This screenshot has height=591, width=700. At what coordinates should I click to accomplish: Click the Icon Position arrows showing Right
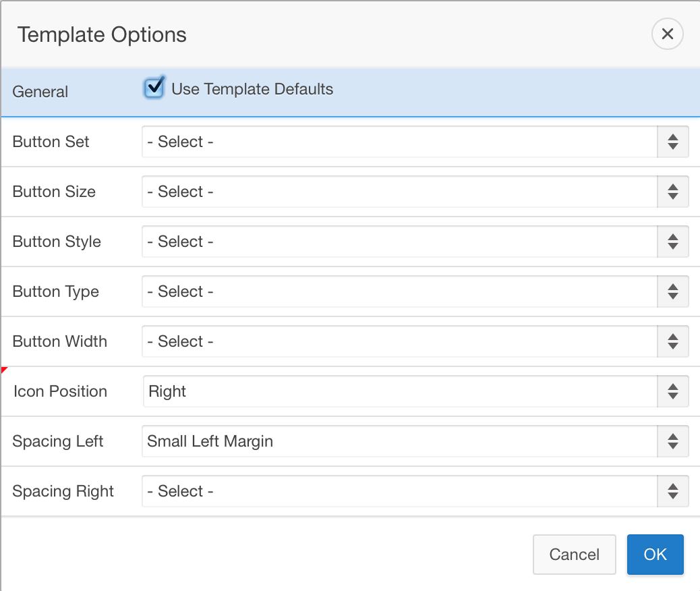coord(672,391)
